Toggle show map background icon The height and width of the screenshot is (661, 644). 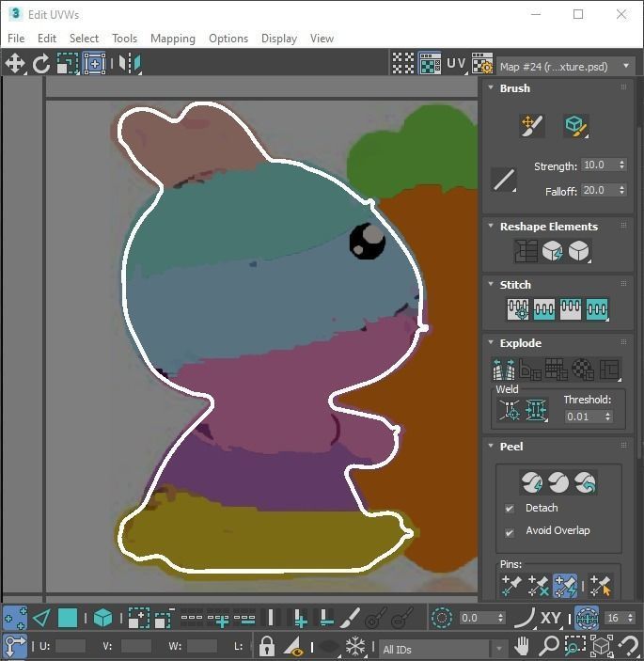pos(430,64)
